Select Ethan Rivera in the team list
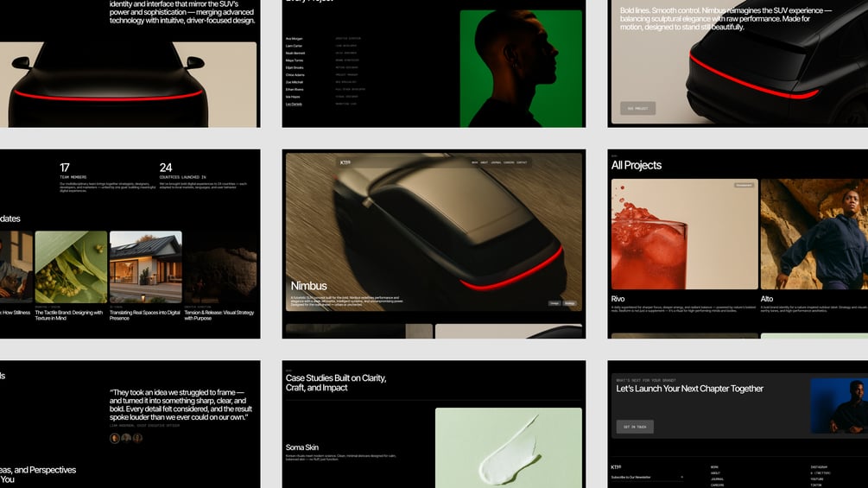The height and width of the screenshot is (488, 868). [295, 89]
